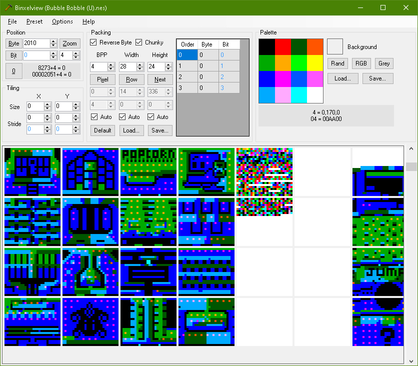Viewport: 418px width, 366px height.
Task: Click the Byte position button
Action: 14,43
